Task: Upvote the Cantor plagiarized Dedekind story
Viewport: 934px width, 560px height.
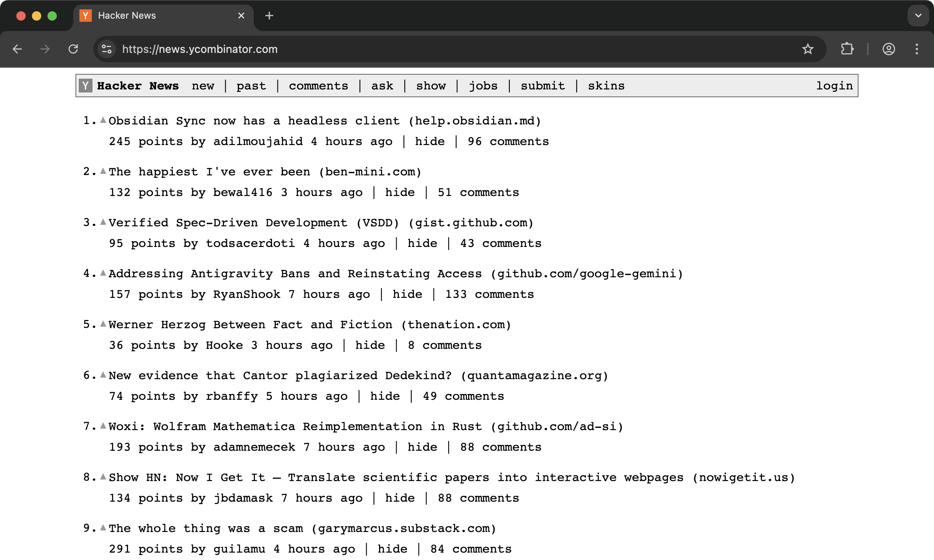Action: tap(103, 375)
